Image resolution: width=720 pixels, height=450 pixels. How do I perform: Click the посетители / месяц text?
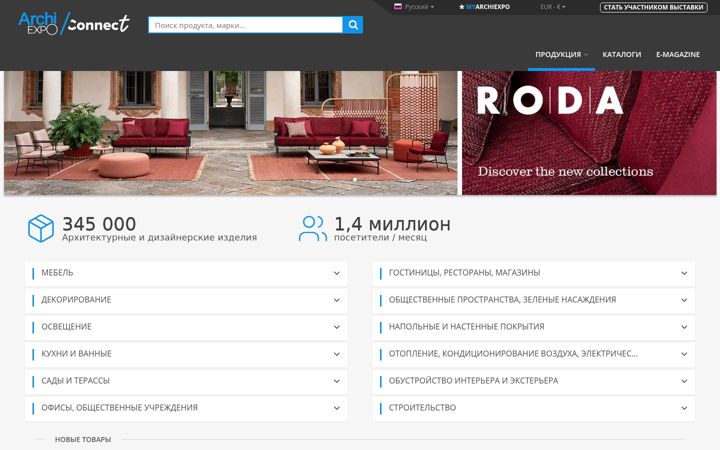[380, 238]
